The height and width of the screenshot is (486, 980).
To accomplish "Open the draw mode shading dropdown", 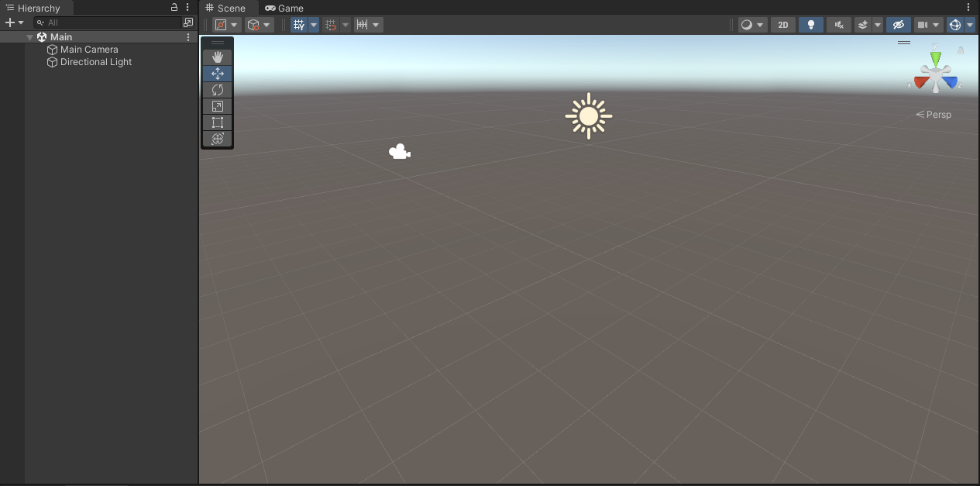I will coord(752,25).
